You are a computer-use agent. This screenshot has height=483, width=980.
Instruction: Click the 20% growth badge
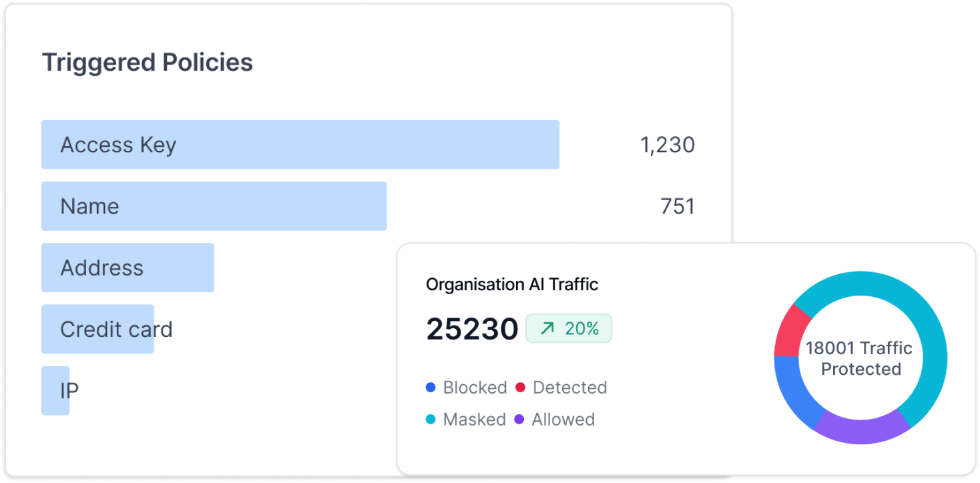pyautogui.click(x=569, y=328)
